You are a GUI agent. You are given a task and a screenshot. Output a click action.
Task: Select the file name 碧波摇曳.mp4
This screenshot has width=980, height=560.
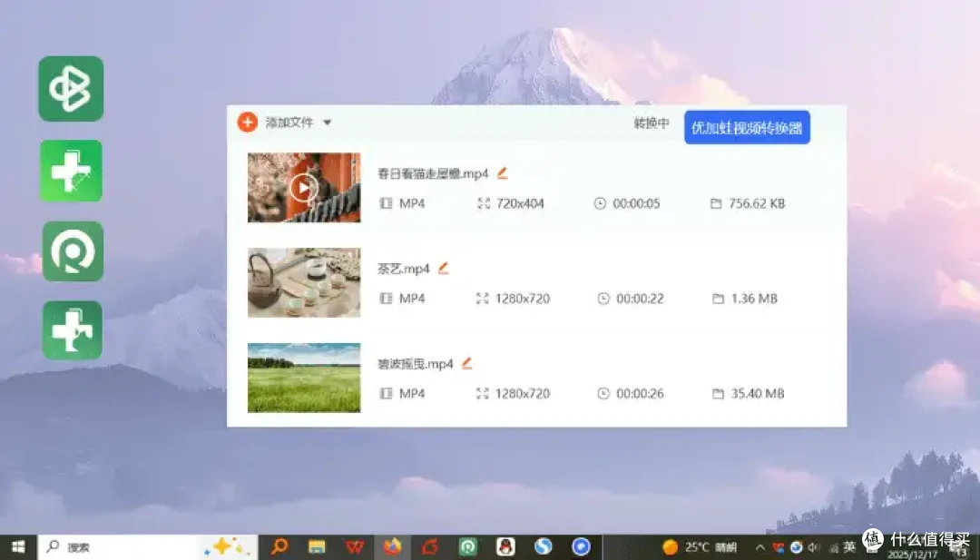416,364
